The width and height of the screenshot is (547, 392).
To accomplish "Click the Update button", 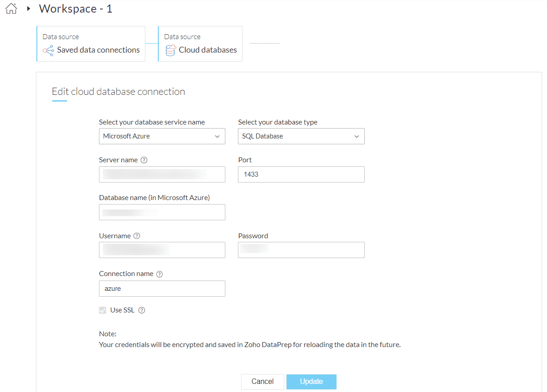I will [x=311, y=382].
